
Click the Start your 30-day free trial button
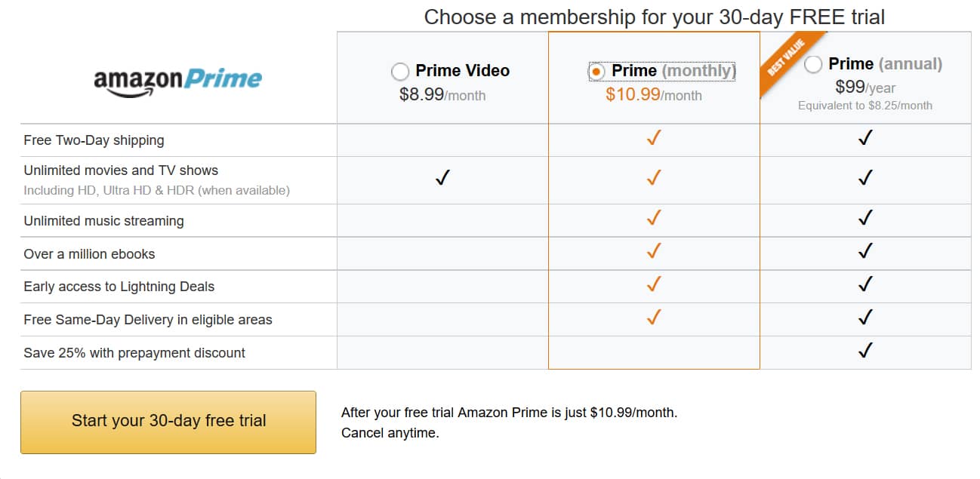pyautogui.click(x=168, y=422)
